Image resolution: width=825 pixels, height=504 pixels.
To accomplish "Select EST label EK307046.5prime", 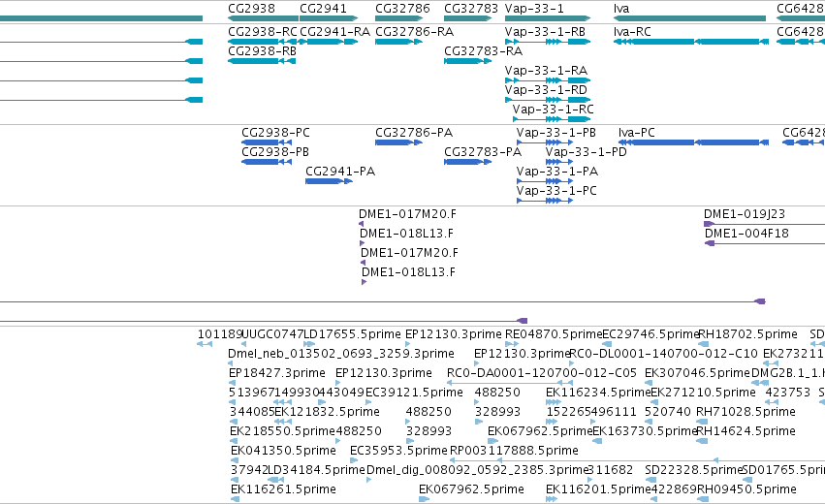I will (697, 373).
